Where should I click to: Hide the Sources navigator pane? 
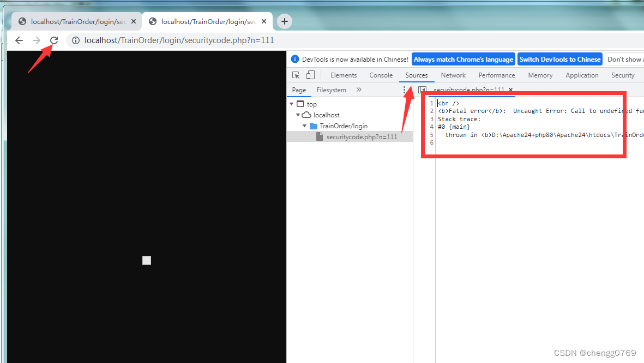click(x=422, y=90)
